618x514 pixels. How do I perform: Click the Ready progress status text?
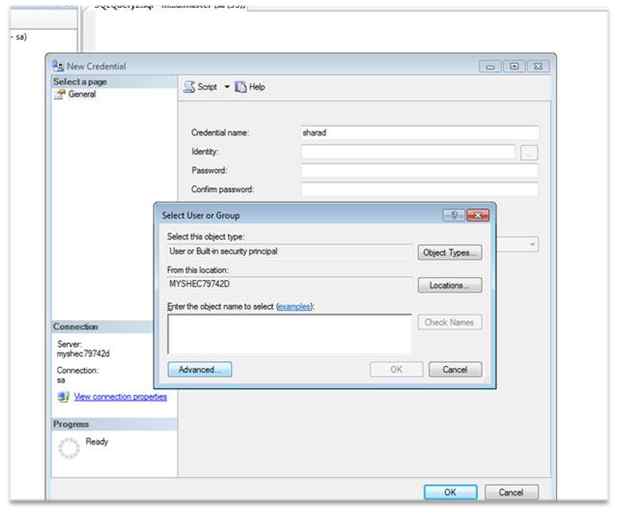pyautogui.click(x=97, y=441)
